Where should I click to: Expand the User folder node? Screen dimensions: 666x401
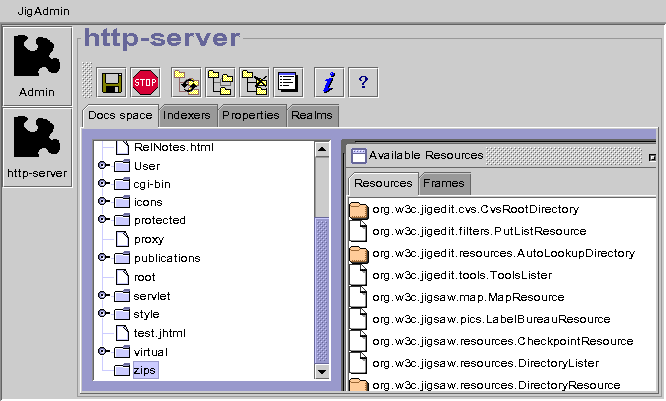coord(103,166)
